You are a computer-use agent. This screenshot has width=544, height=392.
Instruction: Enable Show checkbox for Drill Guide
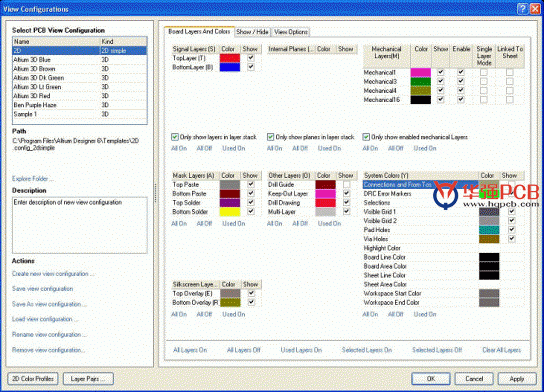click(x=346, y=185)
